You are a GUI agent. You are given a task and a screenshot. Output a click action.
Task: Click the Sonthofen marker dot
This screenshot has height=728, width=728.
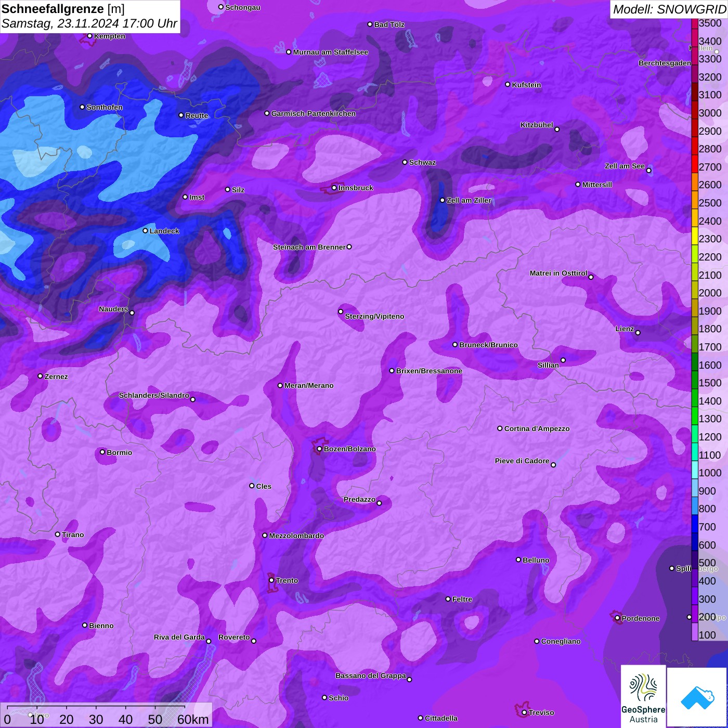(83, 107)
